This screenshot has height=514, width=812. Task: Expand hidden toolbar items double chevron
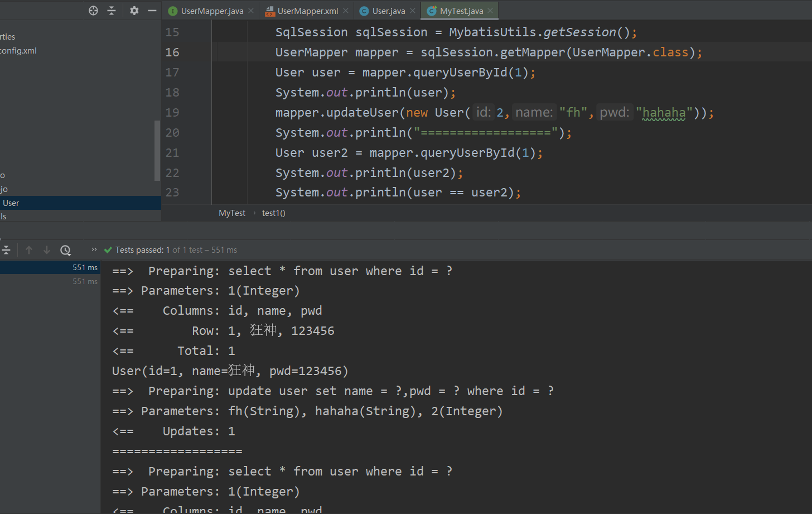[94, 249]
